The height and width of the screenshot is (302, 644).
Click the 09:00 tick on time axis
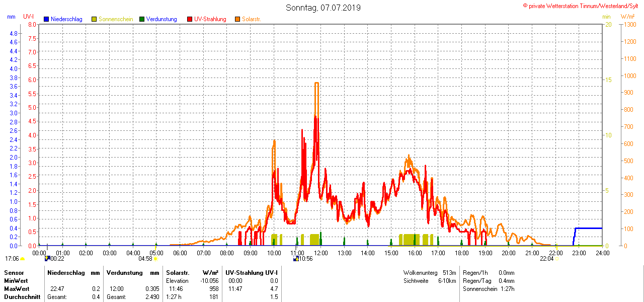[x=250, y=253]
